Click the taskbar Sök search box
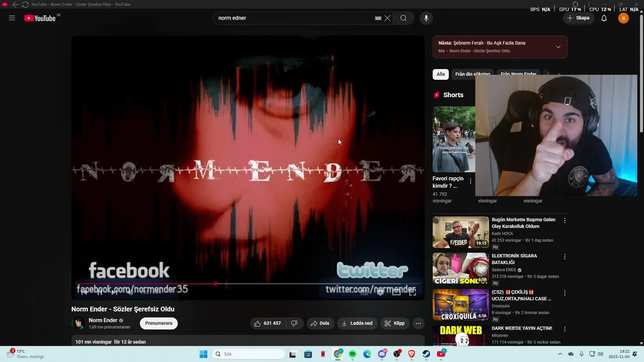This screenshot has height=362, width=644. [x=249, y=354]
